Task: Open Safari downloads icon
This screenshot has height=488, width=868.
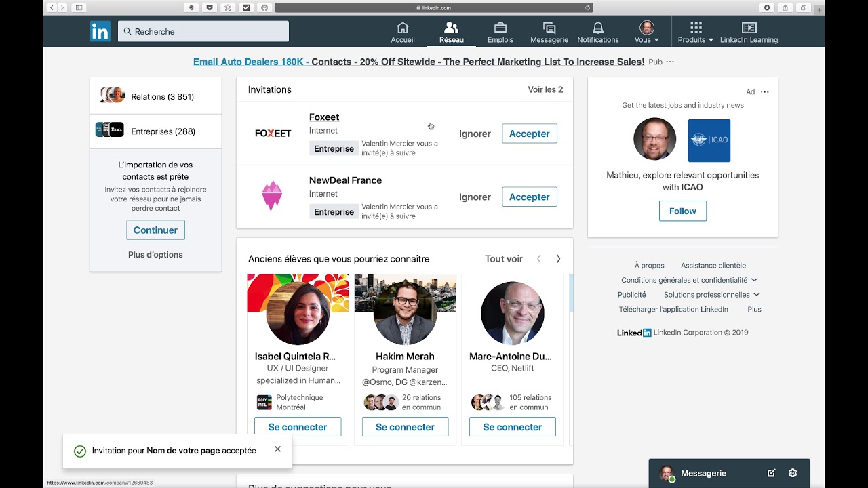Action: pos(767,7)
